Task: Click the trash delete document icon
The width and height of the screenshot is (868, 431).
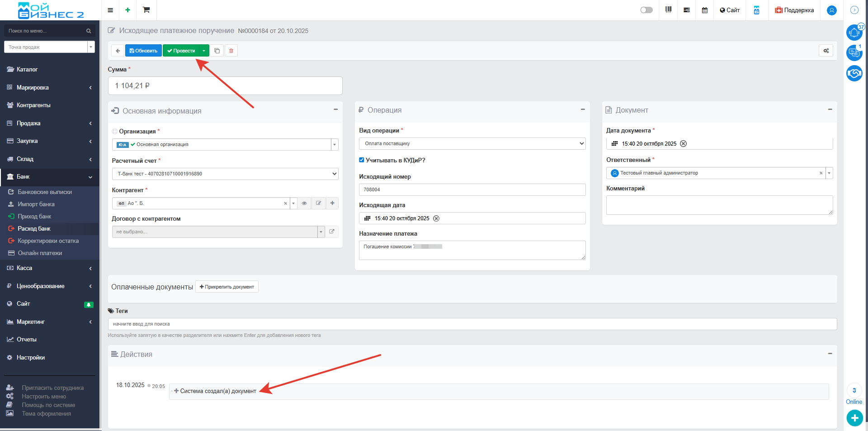Action: (x=231, y=51)
